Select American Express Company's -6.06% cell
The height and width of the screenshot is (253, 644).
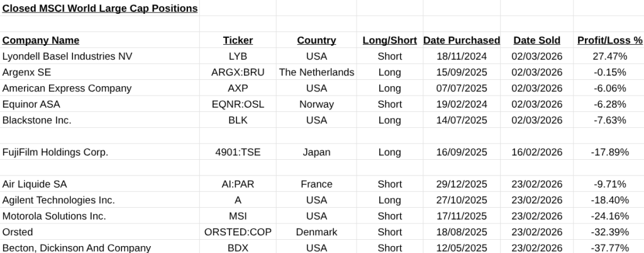(x=609, y=88)
